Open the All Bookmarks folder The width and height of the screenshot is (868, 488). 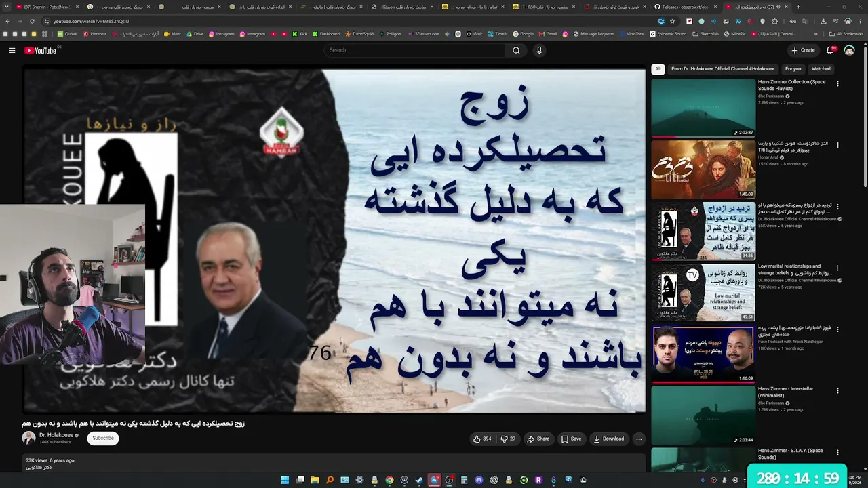[846, 34]
